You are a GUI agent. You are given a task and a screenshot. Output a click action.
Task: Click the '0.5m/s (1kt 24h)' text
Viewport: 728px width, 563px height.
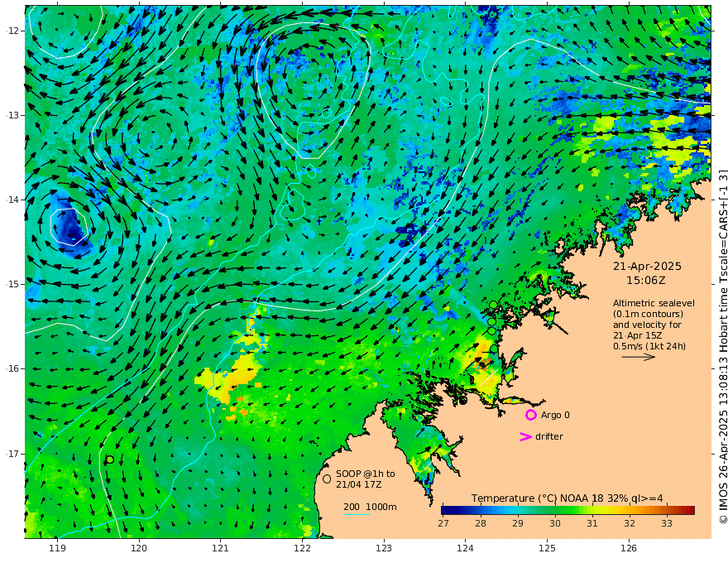pos(649,346)
